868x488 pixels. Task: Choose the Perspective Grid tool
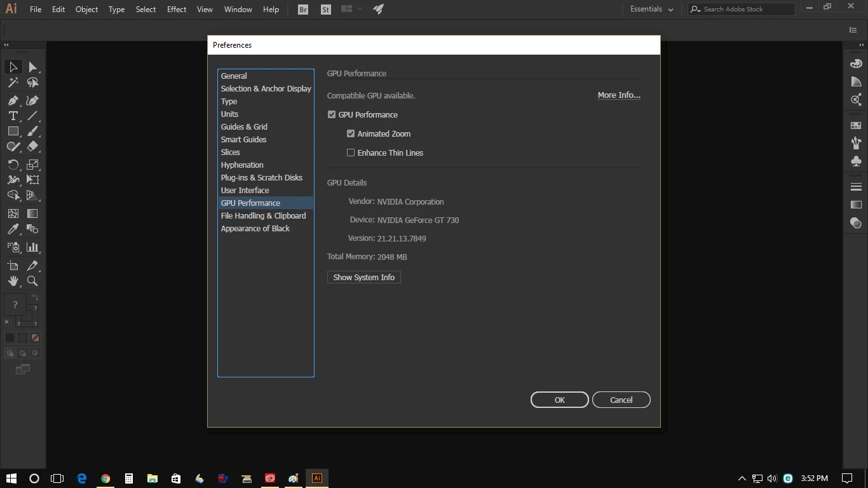(32, 196)
